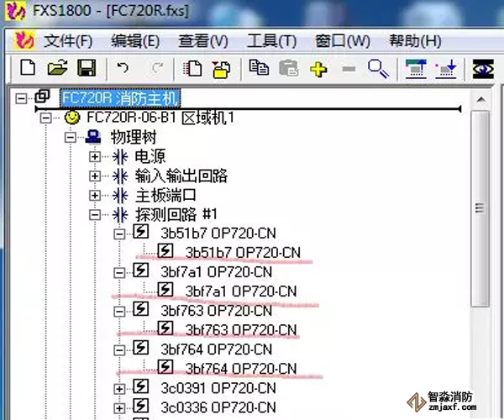504x420 pixels.
Task: Click the Copy icon in toolbar
Action: 259,69
